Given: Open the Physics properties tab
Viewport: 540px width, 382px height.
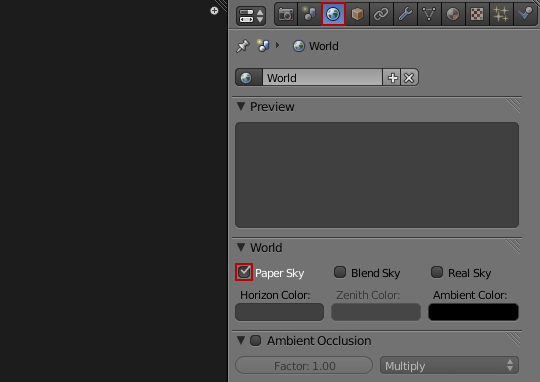Looking at the screenshot, I should point(525,14).
